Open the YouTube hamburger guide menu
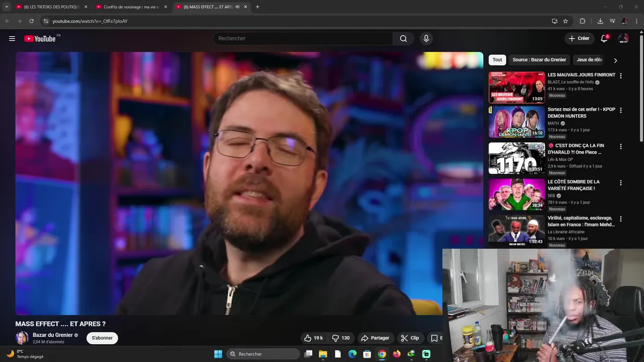The image size is (644, 362). click(x=12, y=39)
